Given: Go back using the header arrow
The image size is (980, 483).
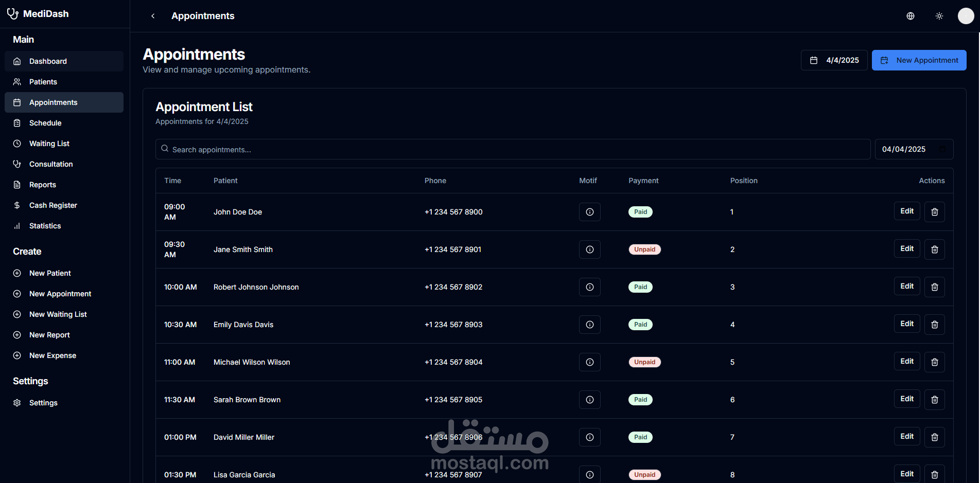Looking at the screenshot, I should tap(153, 16).
